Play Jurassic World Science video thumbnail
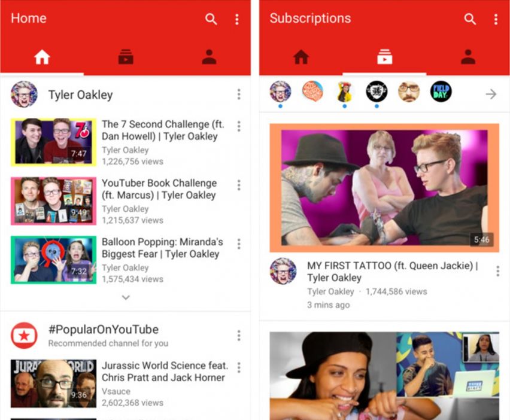The height and width of the screenshot is (420, 510). [x=53, y=384]
